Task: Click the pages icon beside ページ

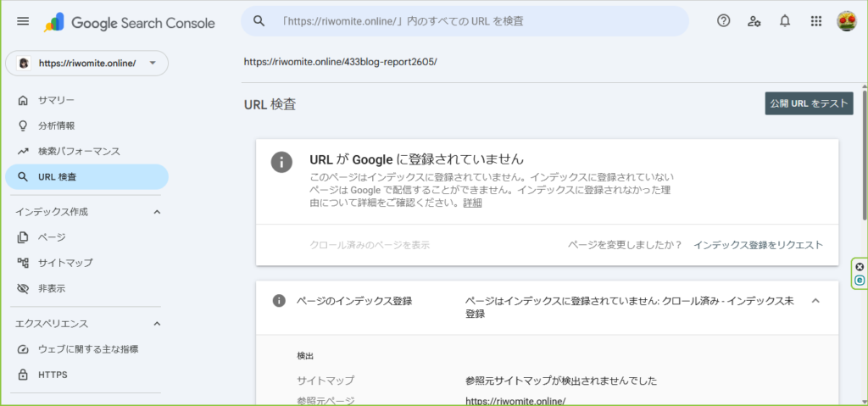Action: point(23,237)
